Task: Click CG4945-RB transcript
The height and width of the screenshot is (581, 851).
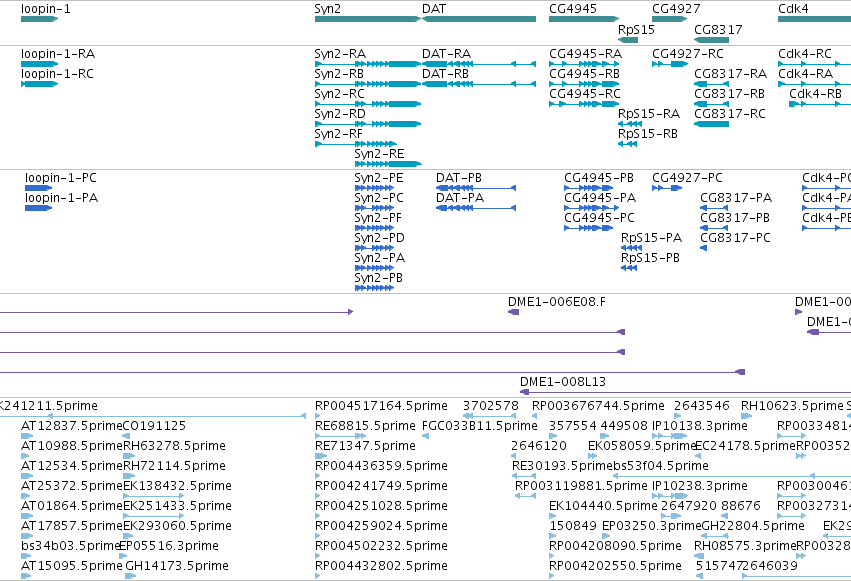Action: pos(583,84)
